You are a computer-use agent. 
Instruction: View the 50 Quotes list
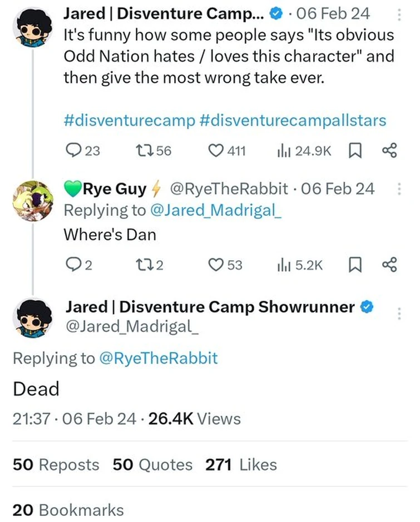pos(150,465)
